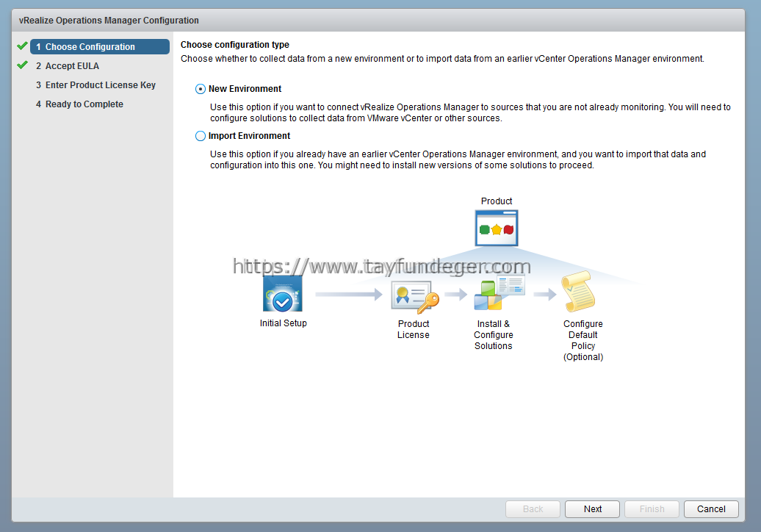Viewport: 761px width, 532px height.
Task: Click the 'Initial Setup' label
Action: pyautogui.click(x=283, y=323)
